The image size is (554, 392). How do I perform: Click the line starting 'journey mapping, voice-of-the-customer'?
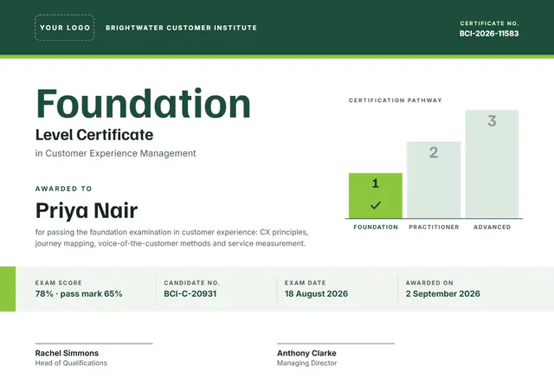[171, 244]
